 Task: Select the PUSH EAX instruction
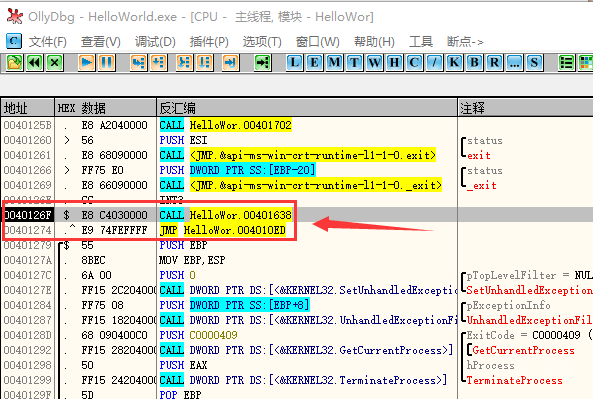coord(183,365)
